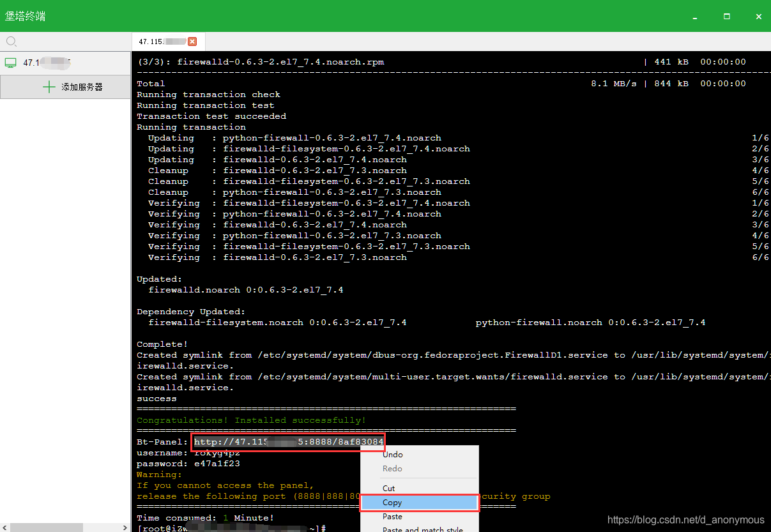This screenshot has height=532, width=771.
Task: Click the 'Warning:' text line
Action: click(x=160, y=475)
